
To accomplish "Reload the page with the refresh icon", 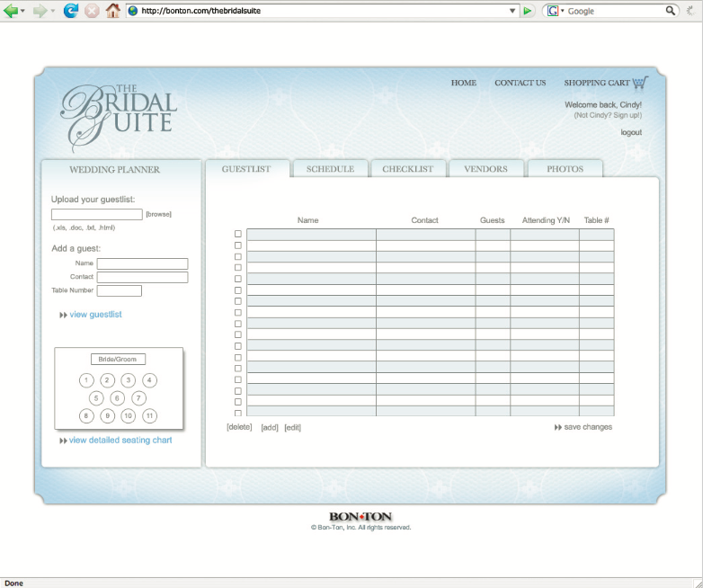I will [x=70, y=10].
